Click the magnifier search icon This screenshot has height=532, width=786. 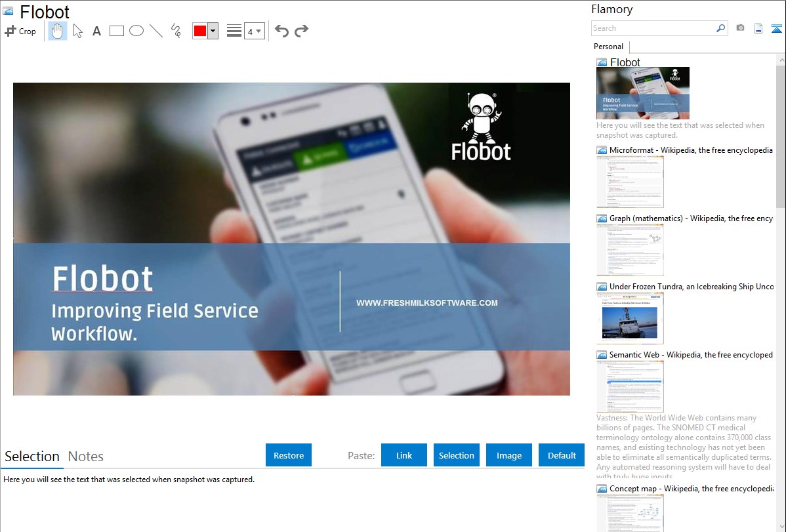(721, 28)
